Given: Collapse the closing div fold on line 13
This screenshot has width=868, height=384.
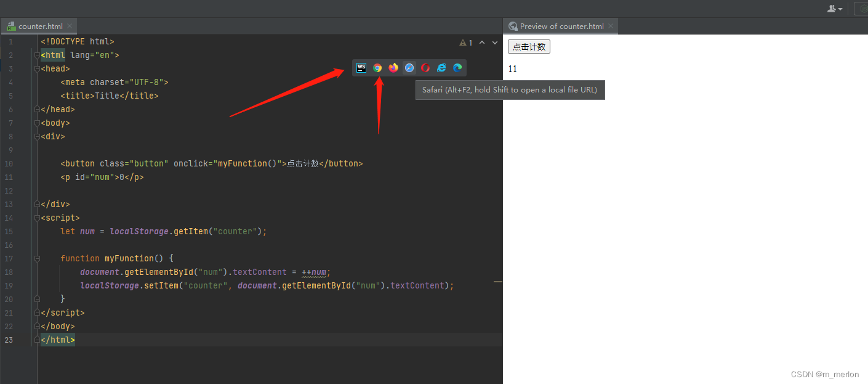Looking at the screenshot, I should coord(37,204).
